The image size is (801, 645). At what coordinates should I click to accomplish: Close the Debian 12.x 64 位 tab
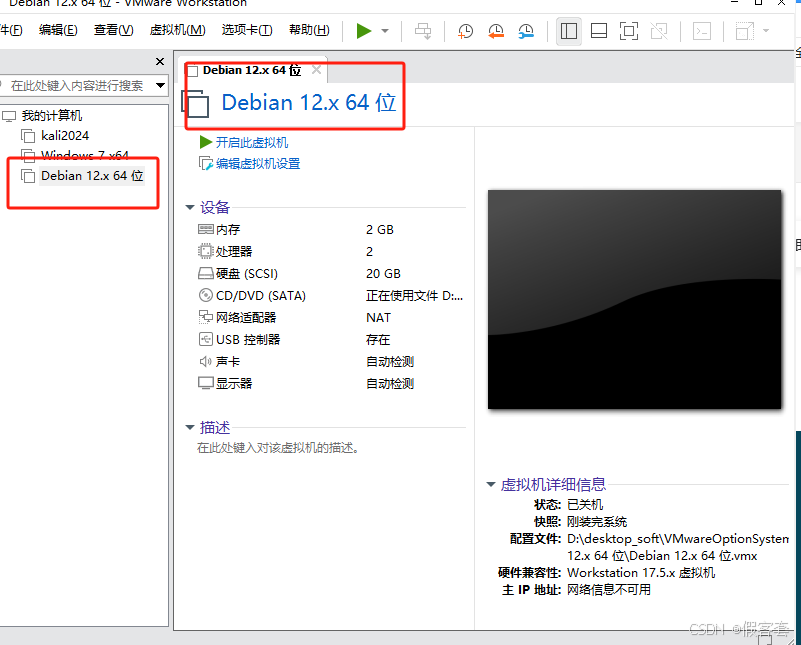click(316, 69)
